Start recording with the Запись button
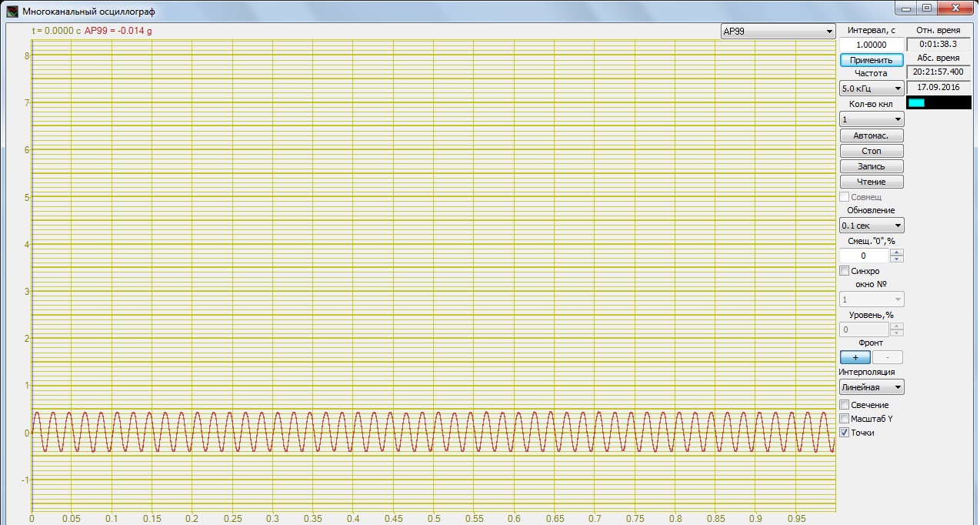The image size is (980, 525). pos(872,166)
